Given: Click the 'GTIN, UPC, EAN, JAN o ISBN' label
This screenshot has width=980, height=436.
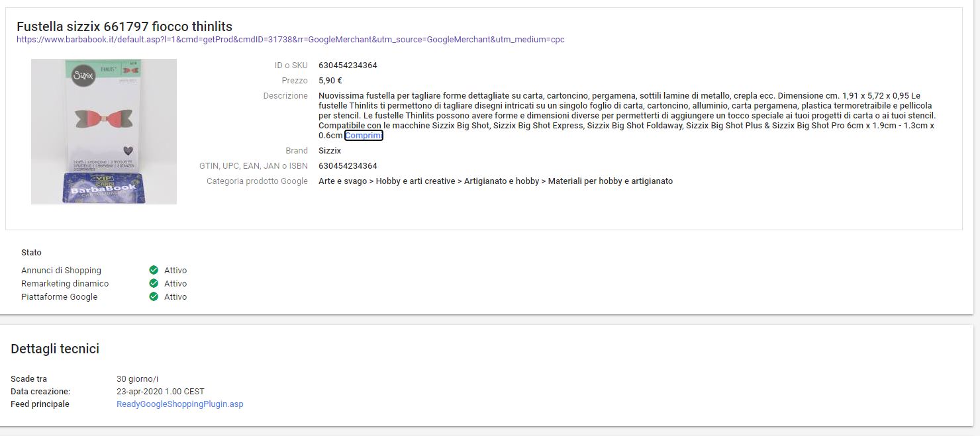Looking at the screenshot, I should coord(254,166).
